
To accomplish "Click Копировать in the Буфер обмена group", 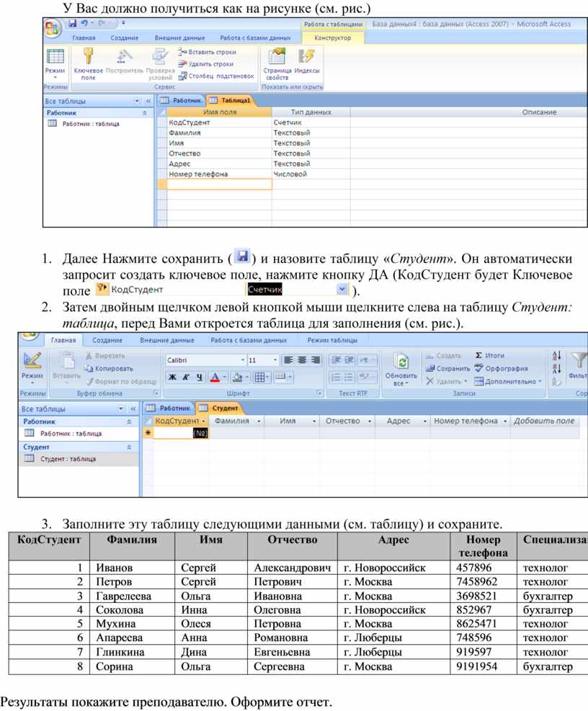I will point(109,369).
